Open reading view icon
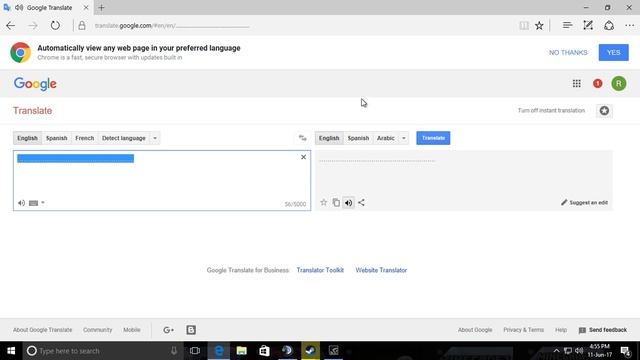Viewport: 640px width, 360px height. 524,26
